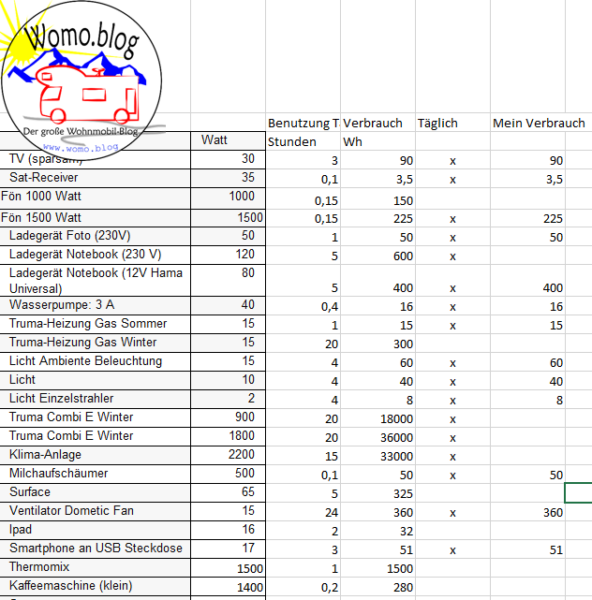Select the 36000 Wh consumption cell
The image size is (592, 600).
(378, 437)
